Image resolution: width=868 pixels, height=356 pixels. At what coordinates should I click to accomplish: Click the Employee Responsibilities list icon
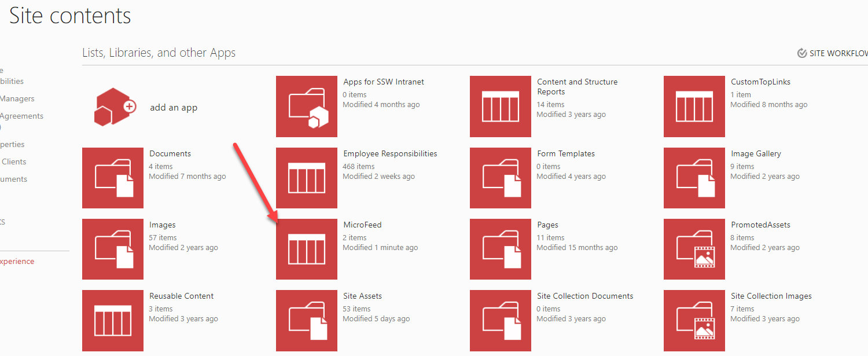(x=306, y=178)
